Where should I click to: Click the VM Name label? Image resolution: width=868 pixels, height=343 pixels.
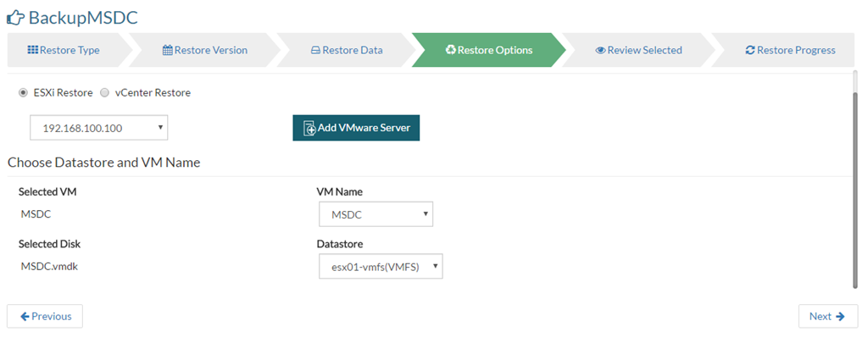pyautogui.click(x=340, y=192)
